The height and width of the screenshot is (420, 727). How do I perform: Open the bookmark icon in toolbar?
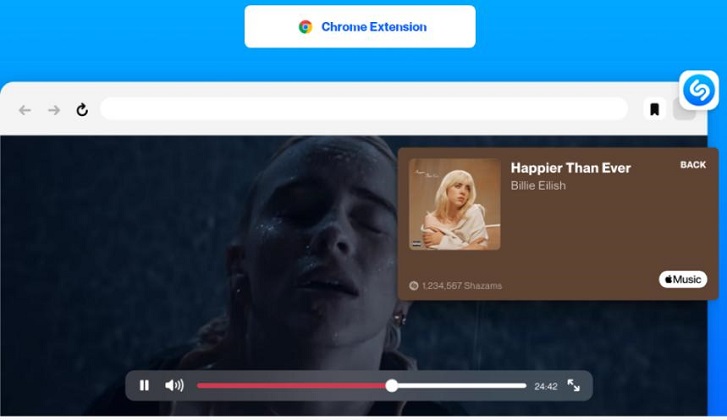[654, 109]
